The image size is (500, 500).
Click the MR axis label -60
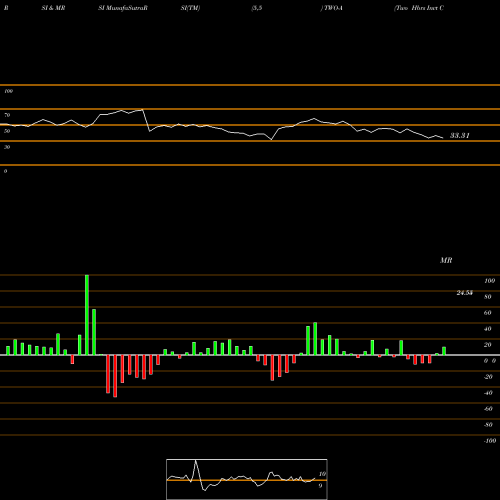(x=488, y=409)
